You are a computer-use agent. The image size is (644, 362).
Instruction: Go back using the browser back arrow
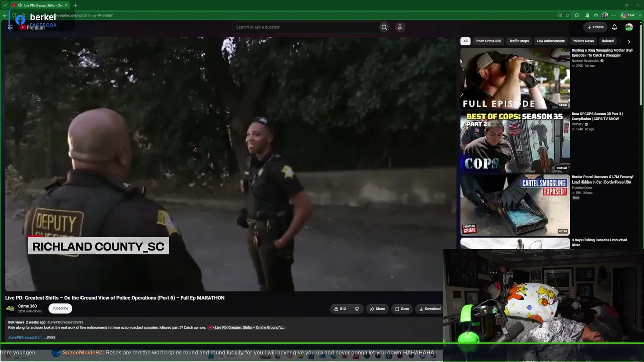[x=5, y=15]
